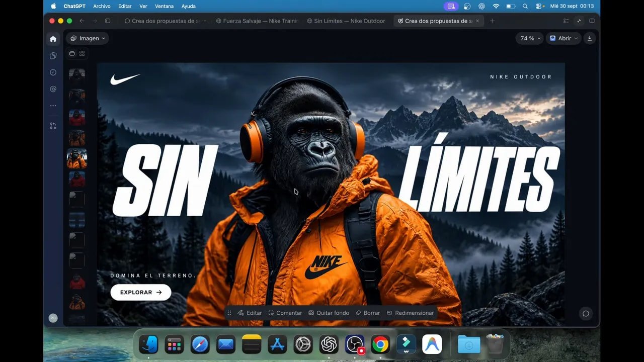The width and height of the screenshot is (644, 362).
Task: Toggle the sidebar panel icon near the arrows
Action: pyautogui.click(x=108, y=21)
